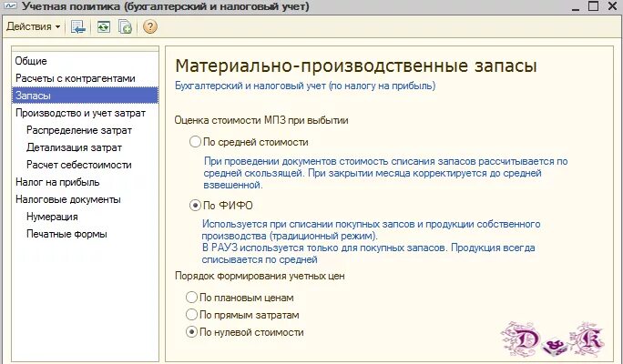The height and width of the screenshot is (364, 623).
Task: Click the window icon in the title bar
Action: 10,5
